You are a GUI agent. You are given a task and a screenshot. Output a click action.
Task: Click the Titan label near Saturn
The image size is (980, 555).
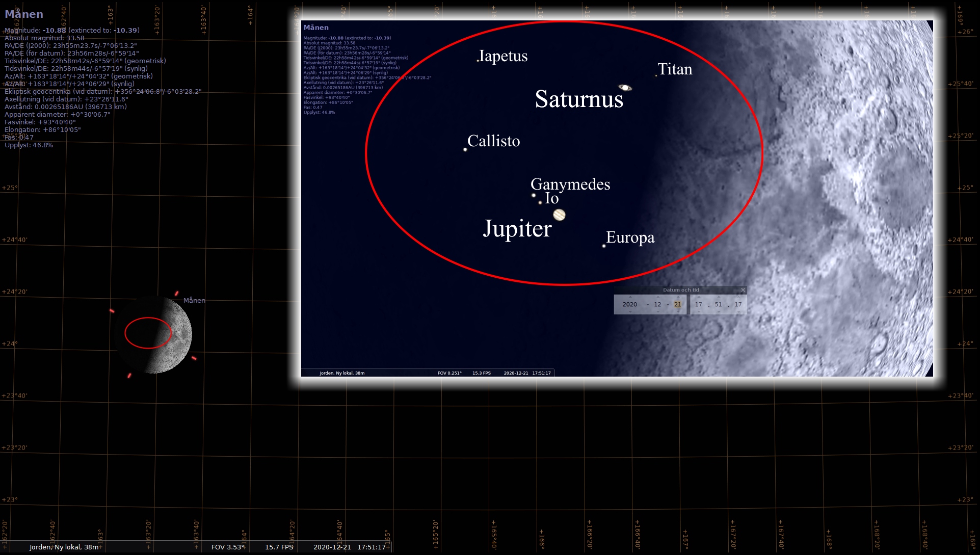675,69
